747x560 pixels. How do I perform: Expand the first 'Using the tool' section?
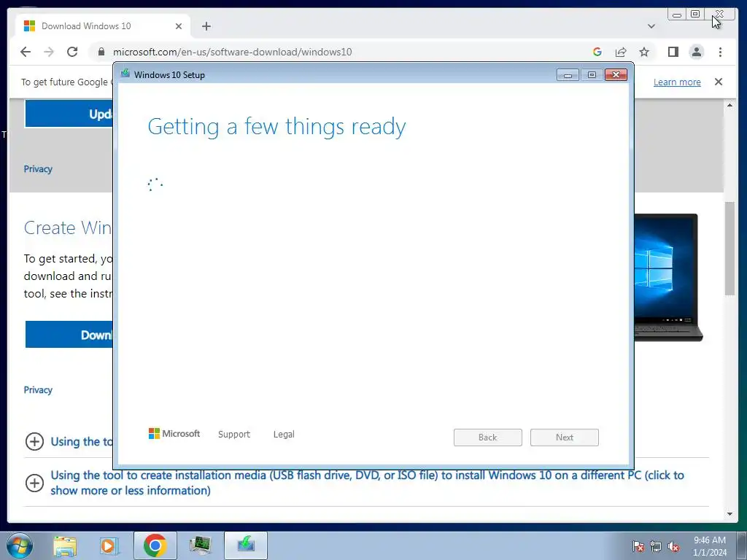point(34,441)
